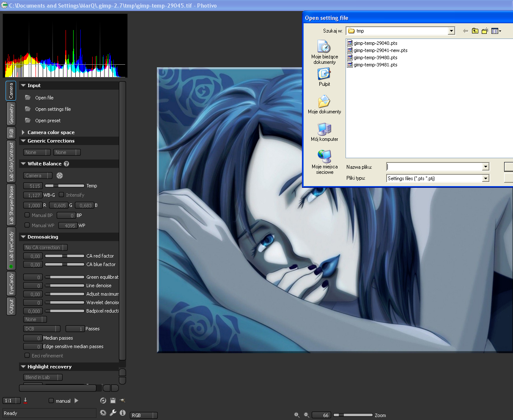Adjust the Temp slider
The image size is (513, 420).
pyautogui.click(x=64, y=186)
